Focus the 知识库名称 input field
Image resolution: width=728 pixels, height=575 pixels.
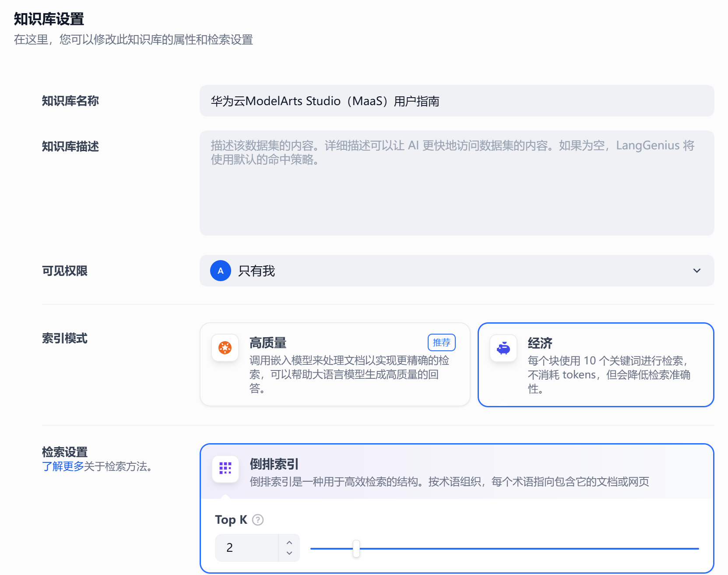457,101
